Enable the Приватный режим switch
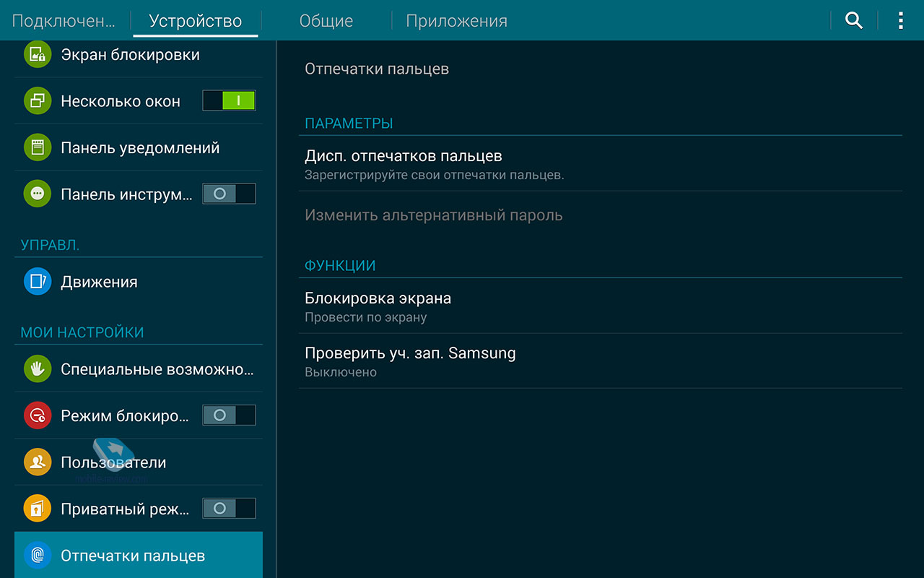This screenshot has height=578, width=924. 229,508
